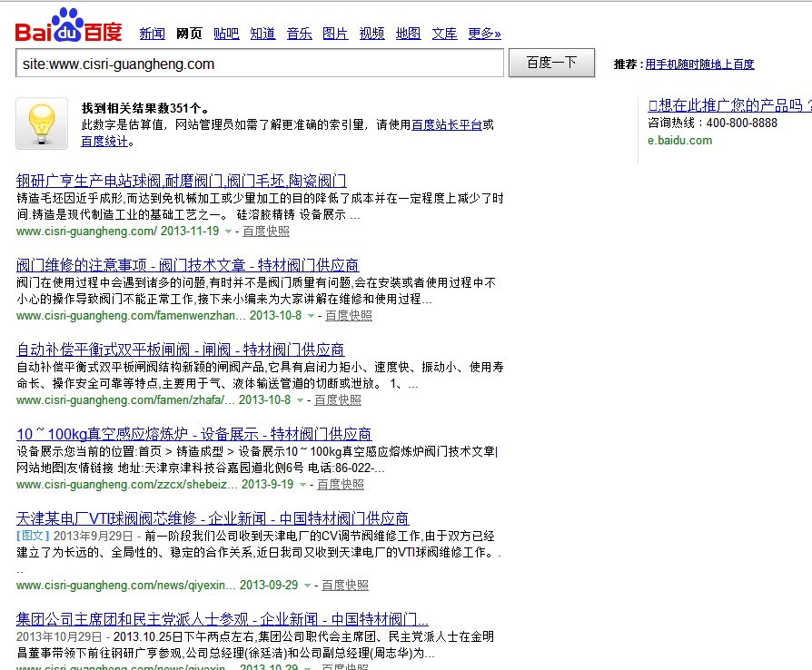Open the 知道 tab
This screenshot has width=812, height=670.
(x=262, y=34)
